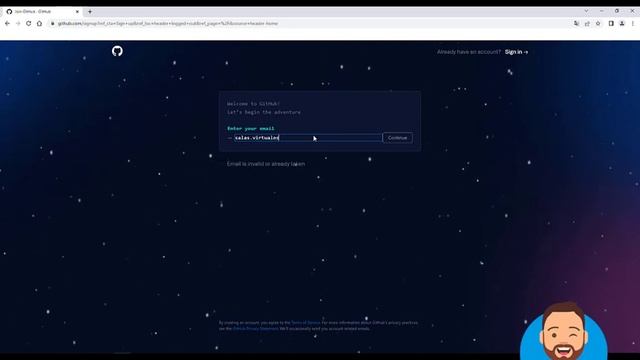The image size is (640, 360).
Task: Click the share page icon
Action: (x=587, y=24)
